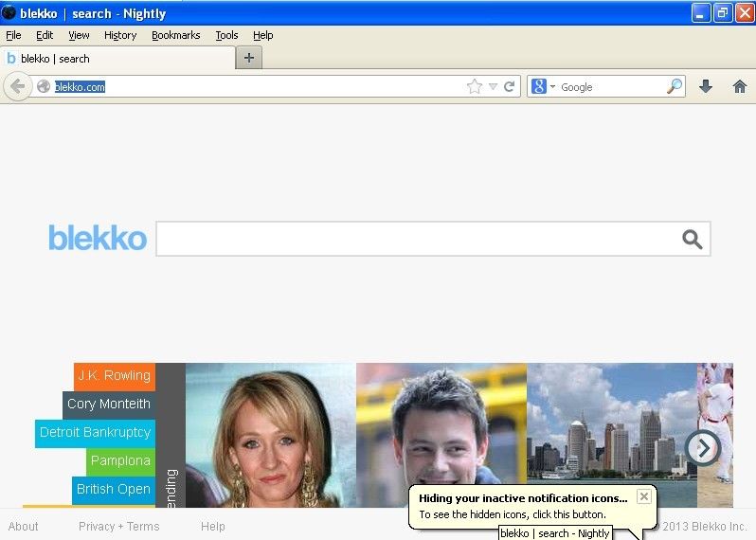This screenshot has width=756, height=540.
Task: Minimize the Nightly browser window
Action: [x=700, y=13]
